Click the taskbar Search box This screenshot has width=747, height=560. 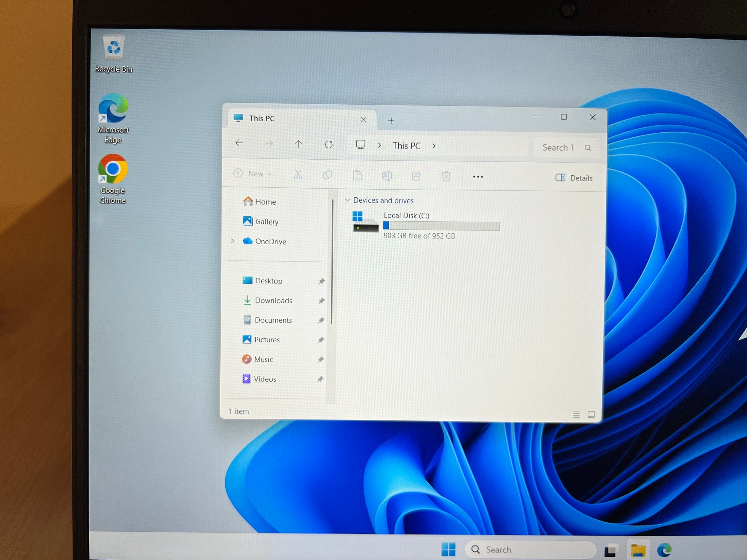(530, 549)
